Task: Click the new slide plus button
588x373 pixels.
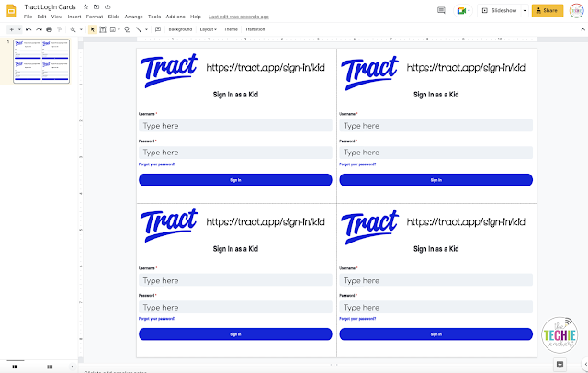Action: tap(11, 29)
